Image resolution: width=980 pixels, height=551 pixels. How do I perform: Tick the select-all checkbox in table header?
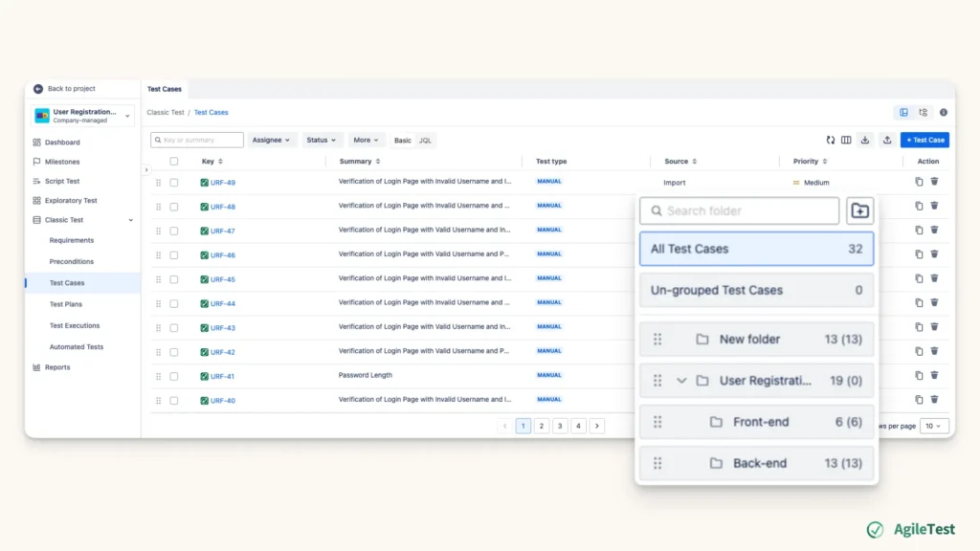pyautogui.click(x=174, y=161)
